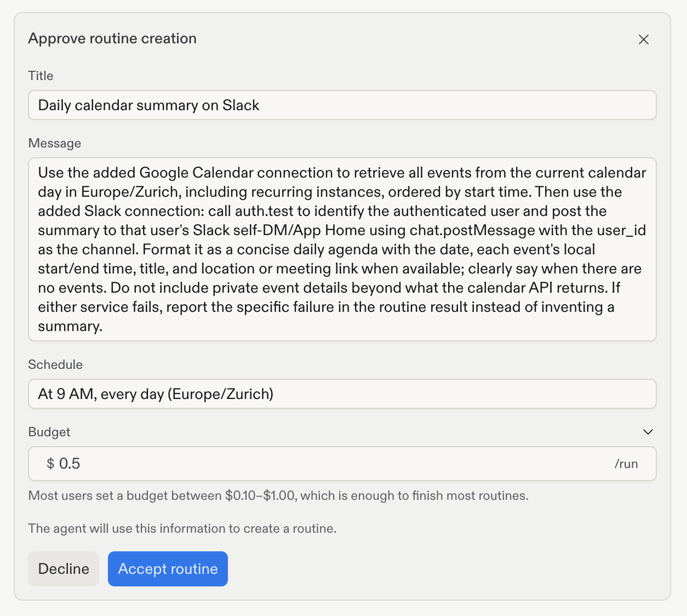Screen dimensions: 687x616
Task: Edit the budget amount field
Action: (342, 464)
